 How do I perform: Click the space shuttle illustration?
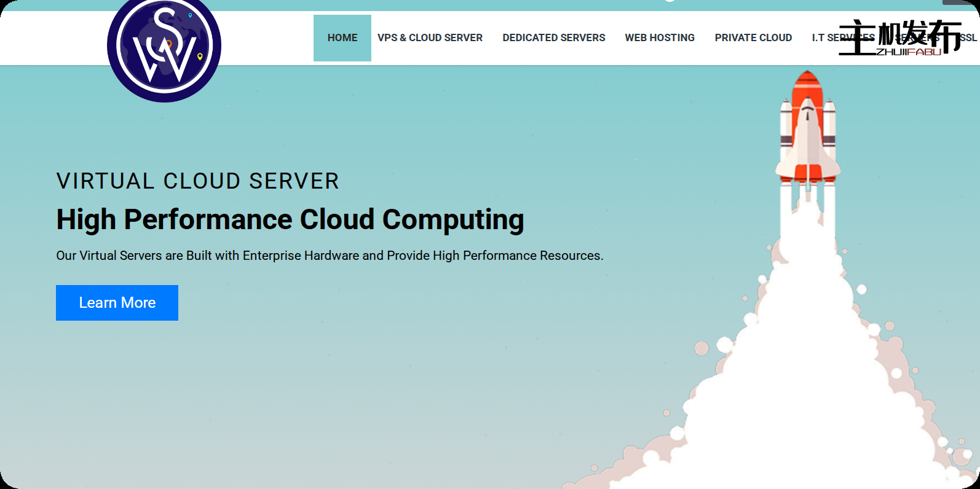pos(807,132)
